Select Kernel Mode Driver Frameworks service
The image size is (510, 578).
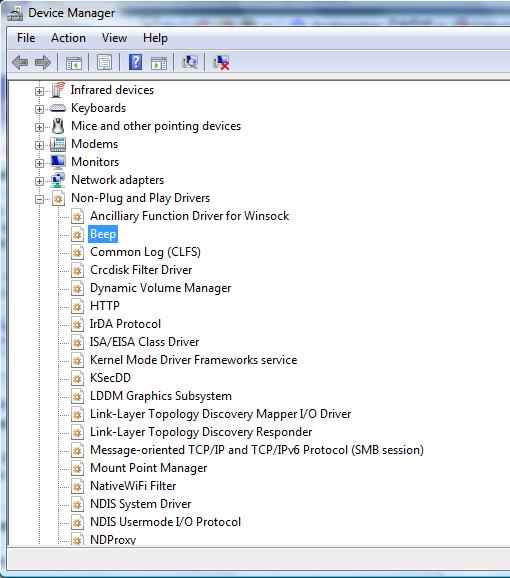tap(193, 360)
